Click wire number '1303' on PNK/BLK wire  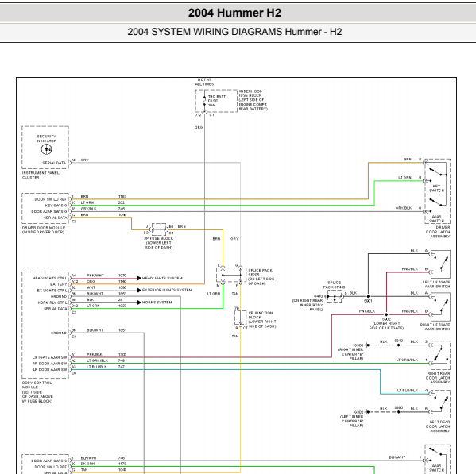[122, 355]
